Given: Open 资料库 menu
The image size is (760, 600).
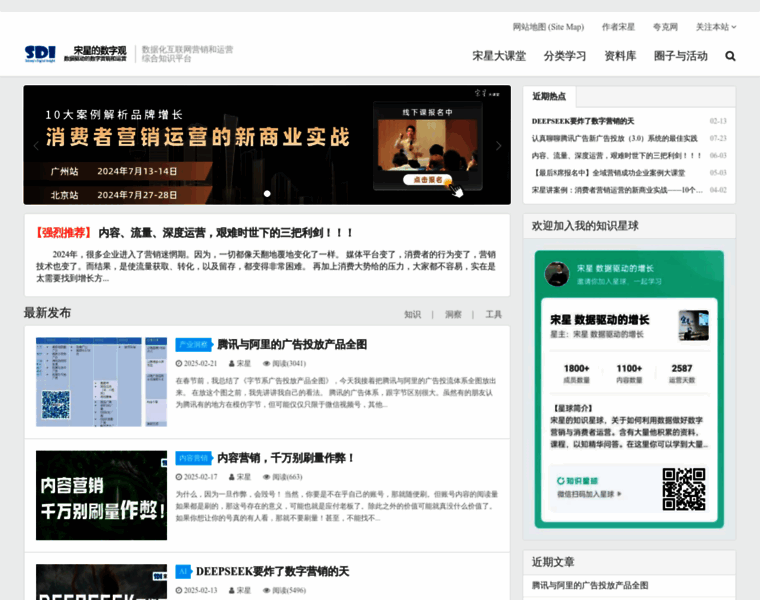Looking at the screenshot, I should [x=620, y=56].
